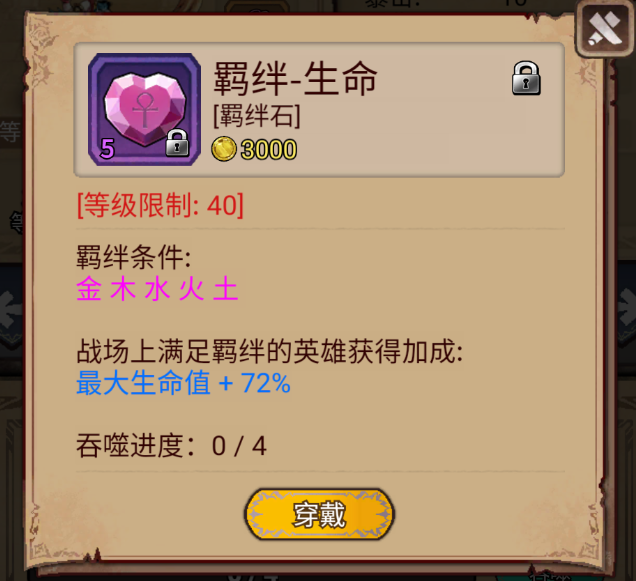Click the small lock on gem thumbnail

tap(177, 143)
